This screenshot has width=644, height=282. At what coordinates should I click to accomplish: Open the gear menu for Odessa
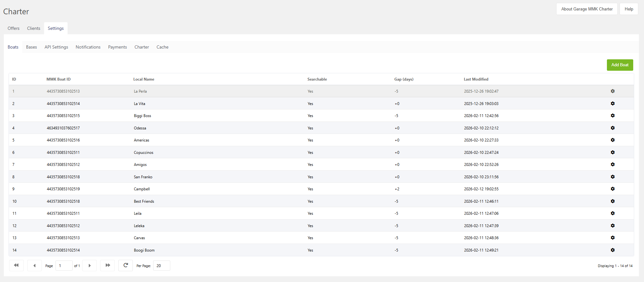(x=613, y=128)
